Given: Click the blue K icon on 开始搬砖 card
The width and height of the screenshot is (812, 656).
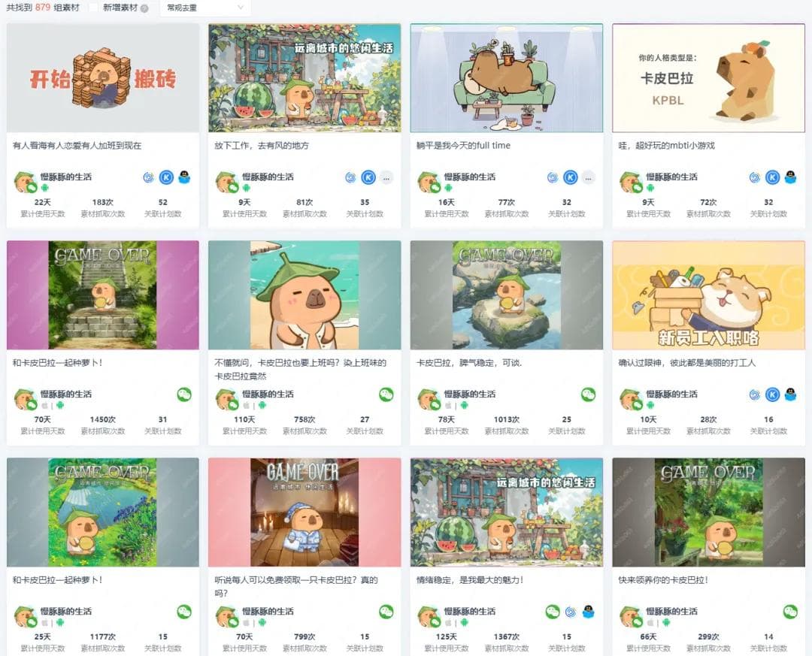Looking at the screenshot, I should pos(166,177).
